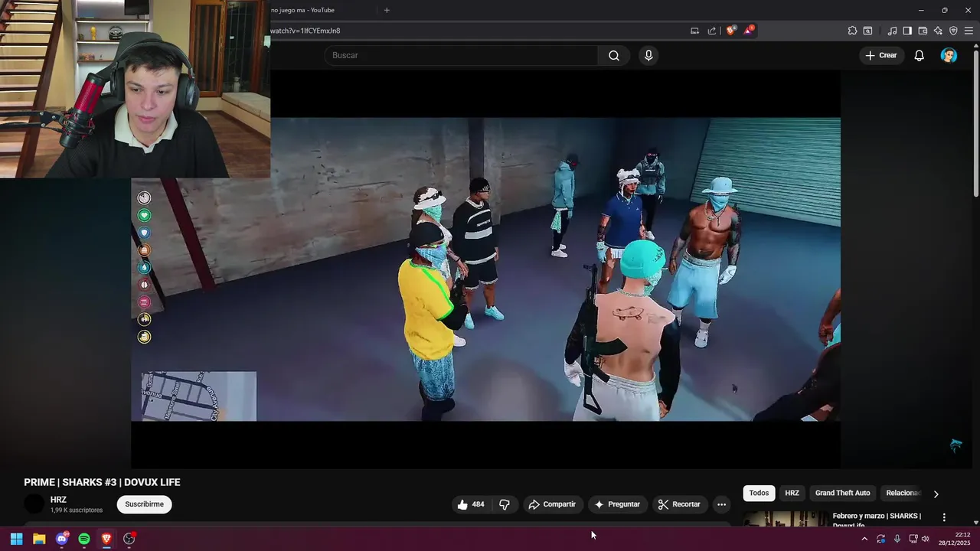Viewport: 980px width, 551px height.
Task: Open Spotify from taskbar
Action: click(84, 539)
